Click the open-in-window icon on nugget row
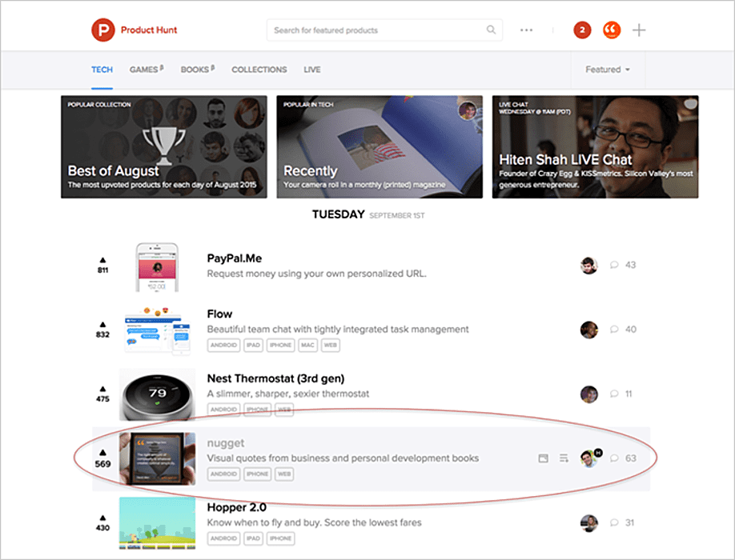The height and width of the screenshot is (560, 735). tap(544, 458)
